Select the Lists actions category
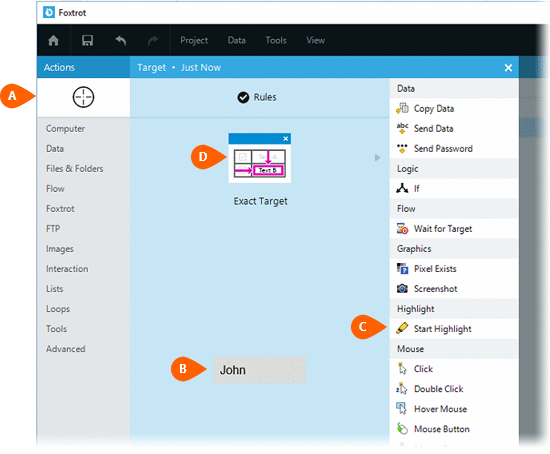The image size is (550, 454). coord(55,289)
